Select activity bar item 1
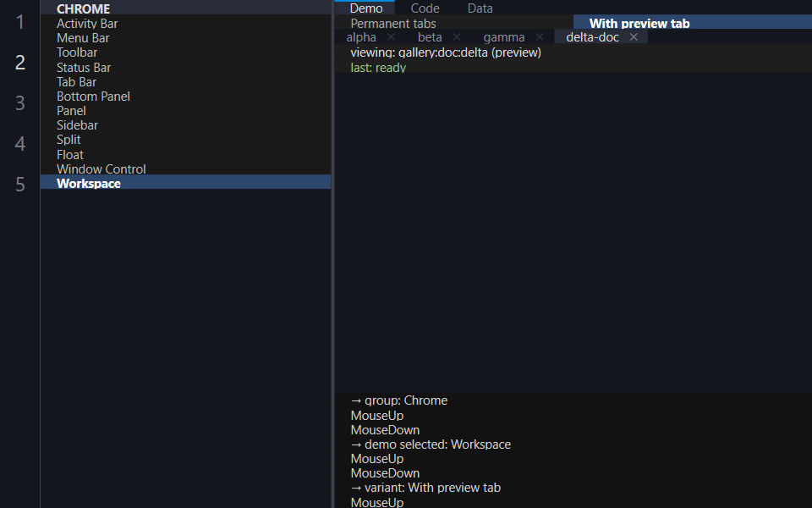 (x=20, y=22)
